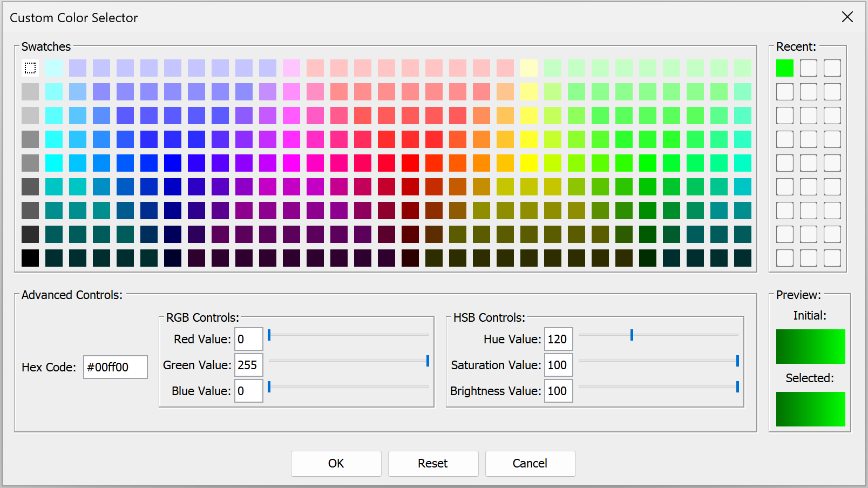Screen dimensions: 868x488
Task: Focus the Hex Code field showing #00ff00
Action: [116, 367]
